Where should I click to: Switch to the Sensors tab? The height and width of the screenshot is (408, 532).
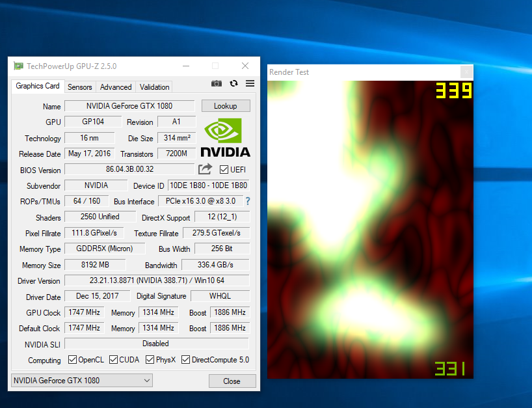pyautogui.click(x=80, y=87)
